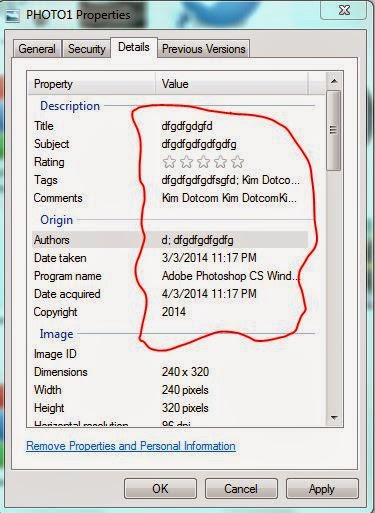Open the Previous Versions tab
Viewport: 375px width, 513px height.
coord(204,49)
